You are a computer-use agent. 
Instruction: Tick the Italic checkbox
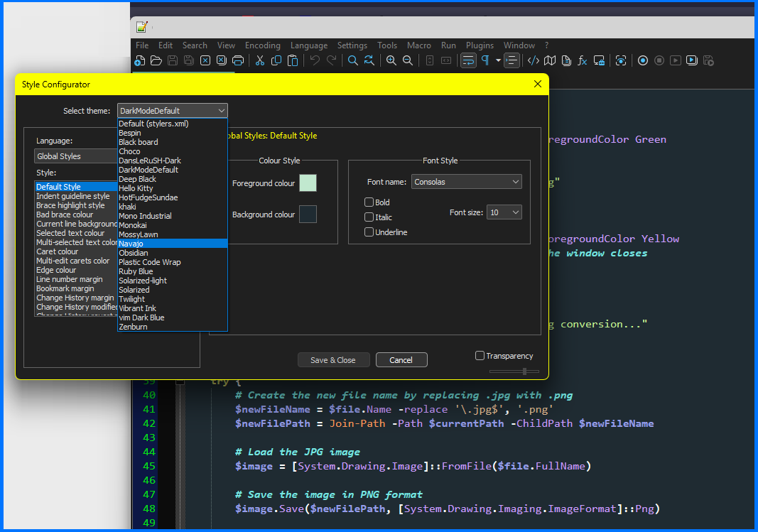pyautogui.click(x=369, y=217)
